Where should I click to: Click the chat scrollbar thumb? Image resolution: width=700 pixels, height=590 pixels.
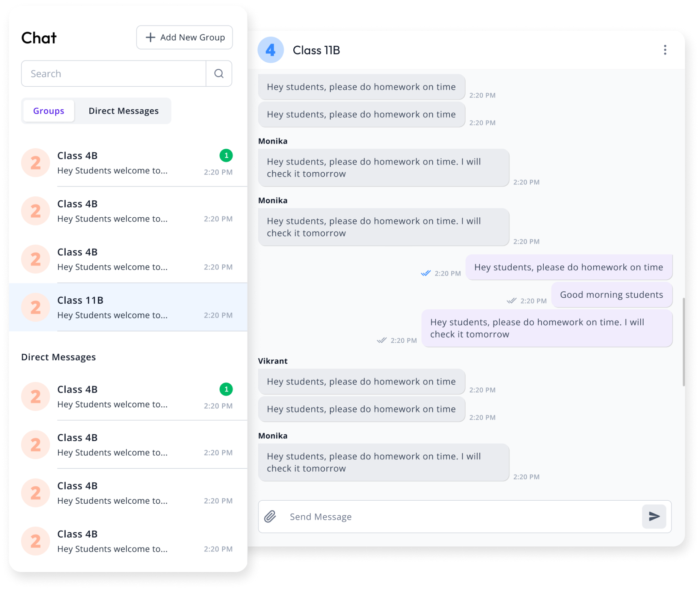pos(683,342)
